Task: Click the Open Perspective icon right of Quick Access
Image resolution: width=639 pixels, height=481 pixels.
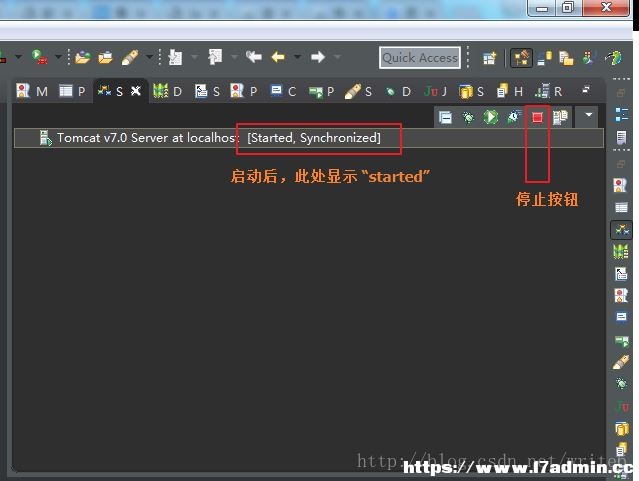Action: tap(489, 58)
